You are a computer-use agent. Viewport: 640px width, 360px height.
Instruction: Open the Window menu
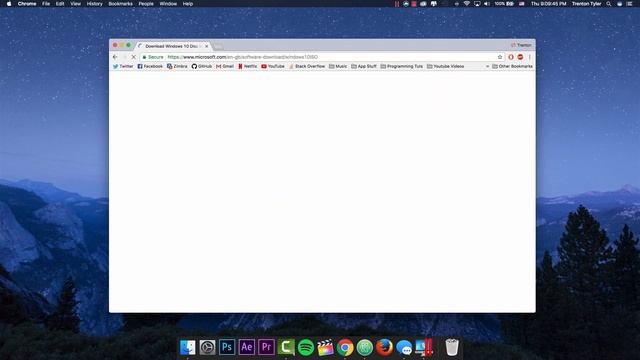click(x=168, y=4)
